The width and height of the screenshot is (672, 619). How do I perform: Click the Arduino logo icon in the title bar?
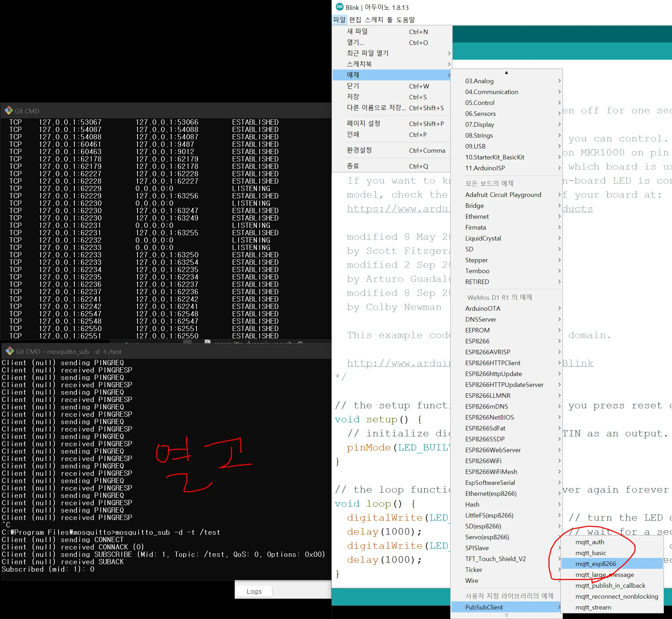339,7
